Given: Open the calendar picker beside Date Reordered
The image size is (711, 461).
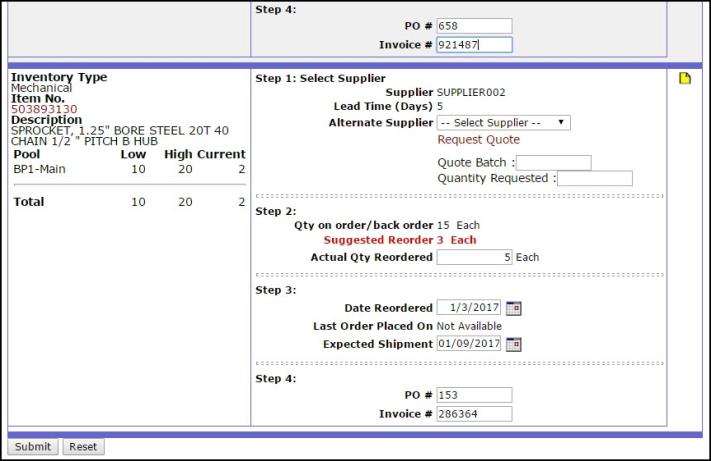Looking at the screenshot, I should click(513, 308).
